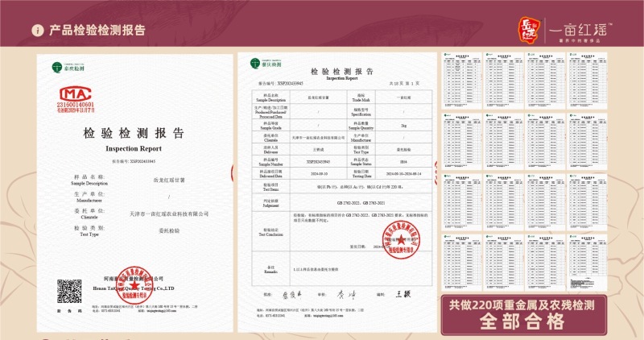Click the red CMA certification mark
Image resolution: width=644 pixels, height=340 pixels.
point(75,94)
